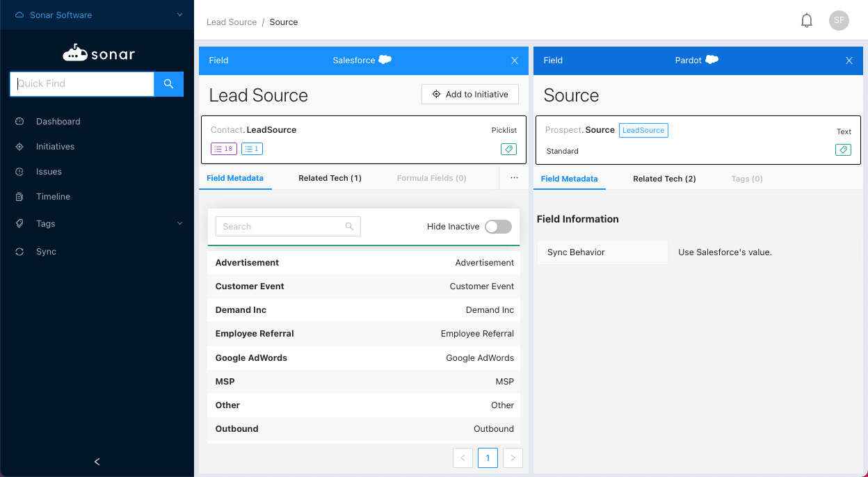Select page 1 in pagination

pyautogui.click(x=488, y=458)
